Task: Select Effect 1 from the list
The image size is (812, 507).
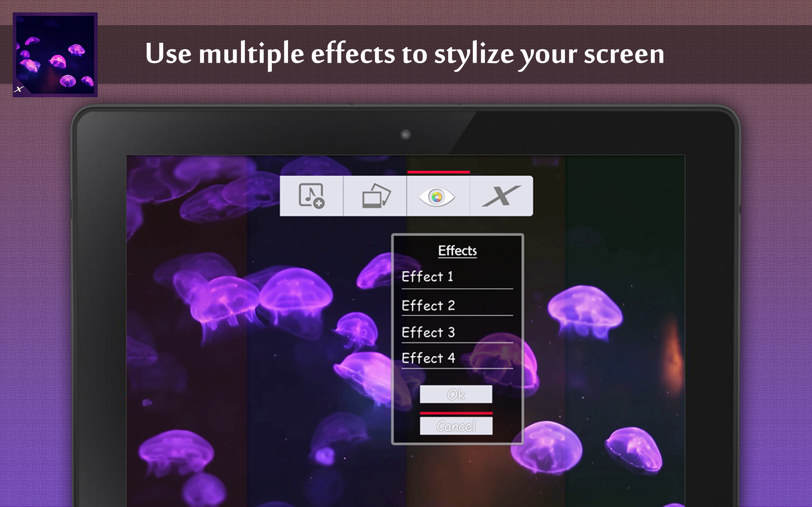Action: tap(428, 277)
